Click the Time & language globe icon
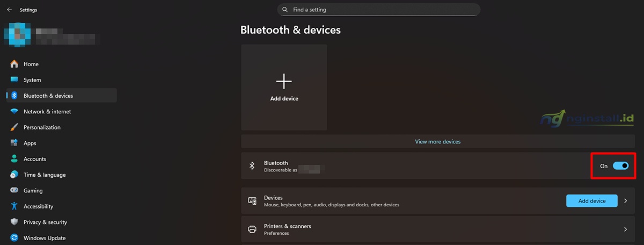 14,175
